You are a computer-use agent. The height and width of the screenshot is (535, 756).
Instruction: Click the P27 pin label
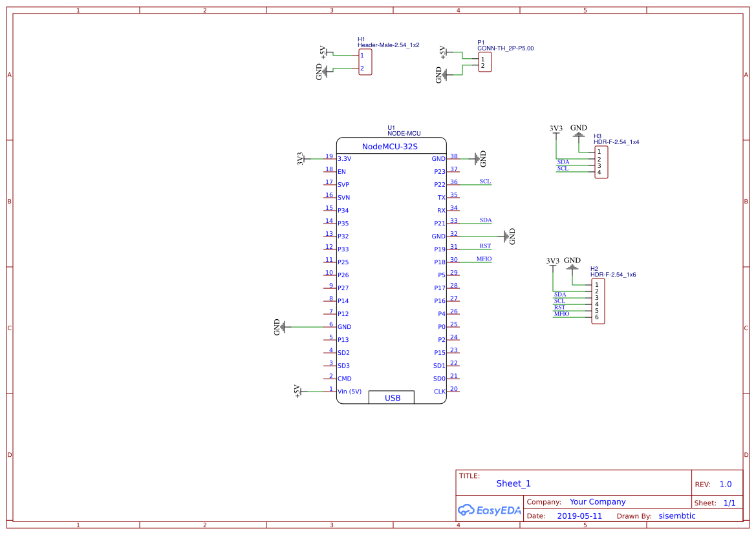pyautogui.click(x=343, y=288)
